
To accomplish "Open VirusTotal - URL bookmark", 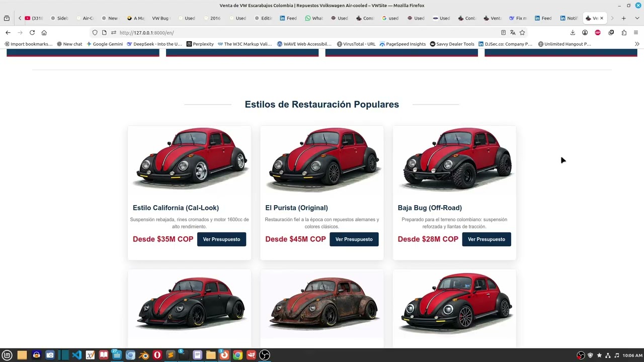I will [x=356, y=44].
